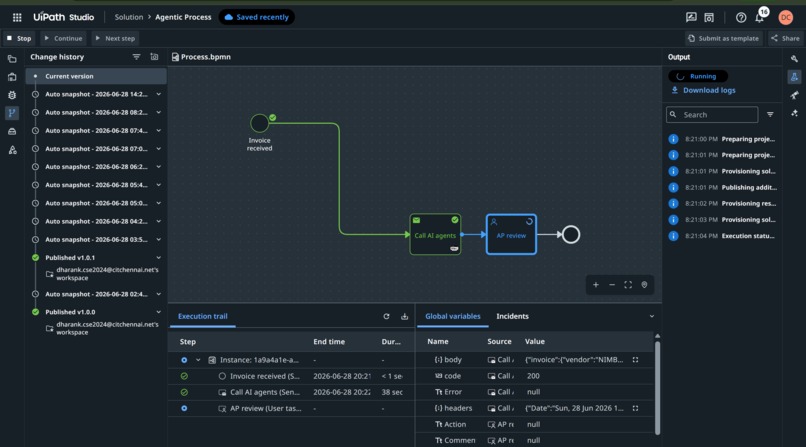Open the sparkle AI icon on right rail
This screenshot has width=806, height=447.
(x=794, y=113)
